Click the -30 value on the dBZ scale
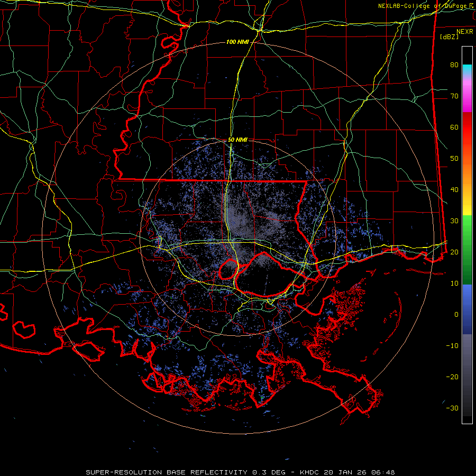Screen dimensions: 476x476 452,408
